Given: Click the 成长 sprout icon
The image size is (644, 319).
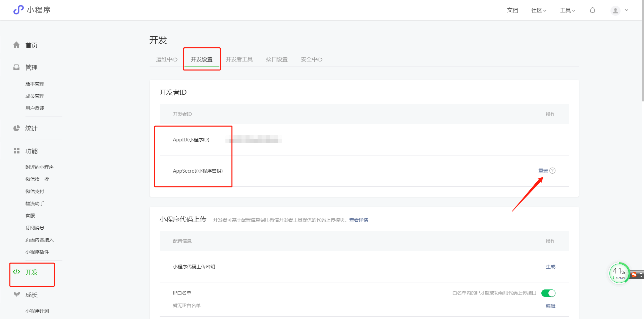Looking at the screenshot, I should (x=16, y=294).
